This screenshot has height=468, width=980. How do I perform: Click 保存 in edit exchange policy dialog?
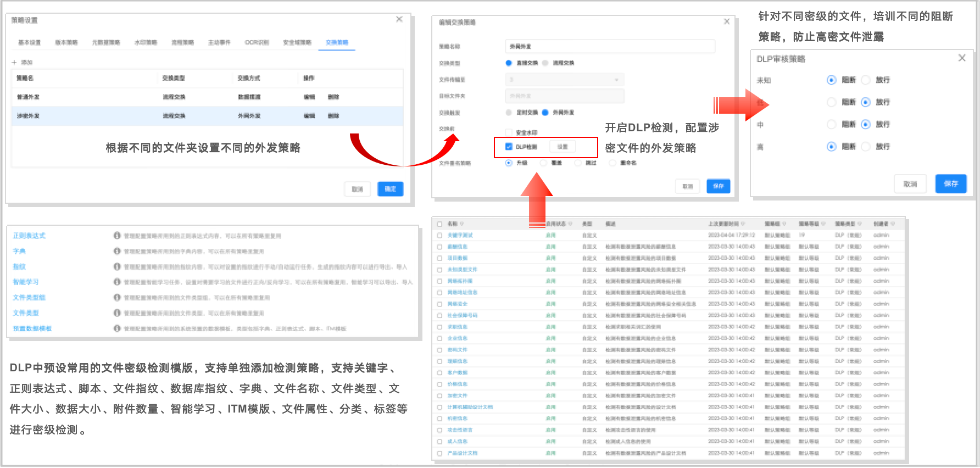pos(719,186)
